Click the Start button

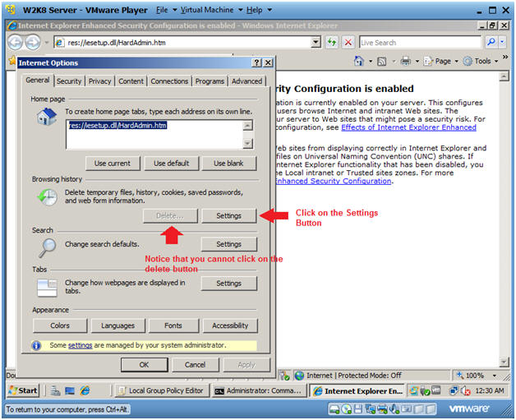point(23,390)
